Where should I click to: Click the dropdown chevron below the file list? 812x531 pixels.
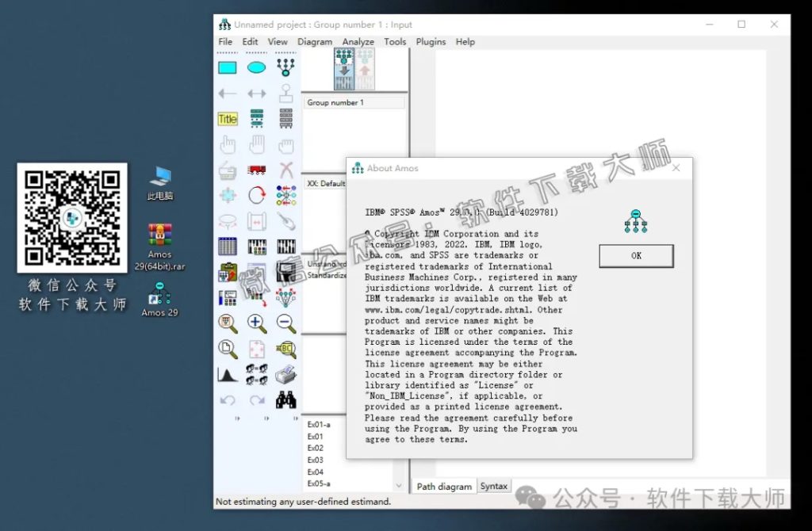click(x=399, y=483)
